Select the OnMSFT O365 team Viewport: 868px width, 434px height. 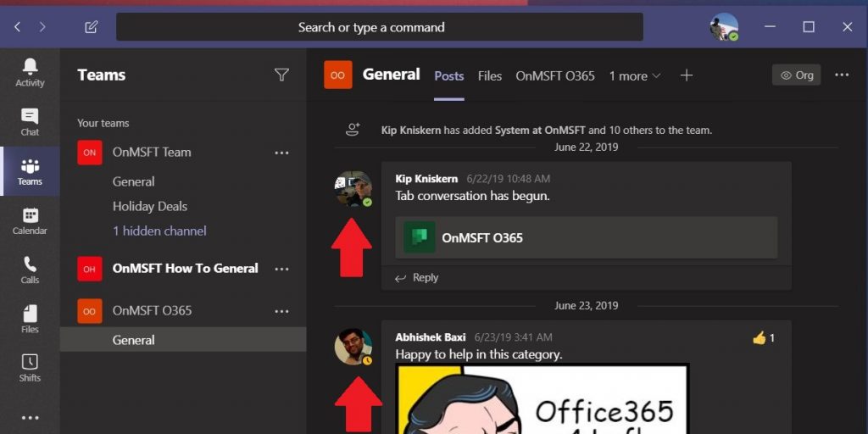pos(153,310)
